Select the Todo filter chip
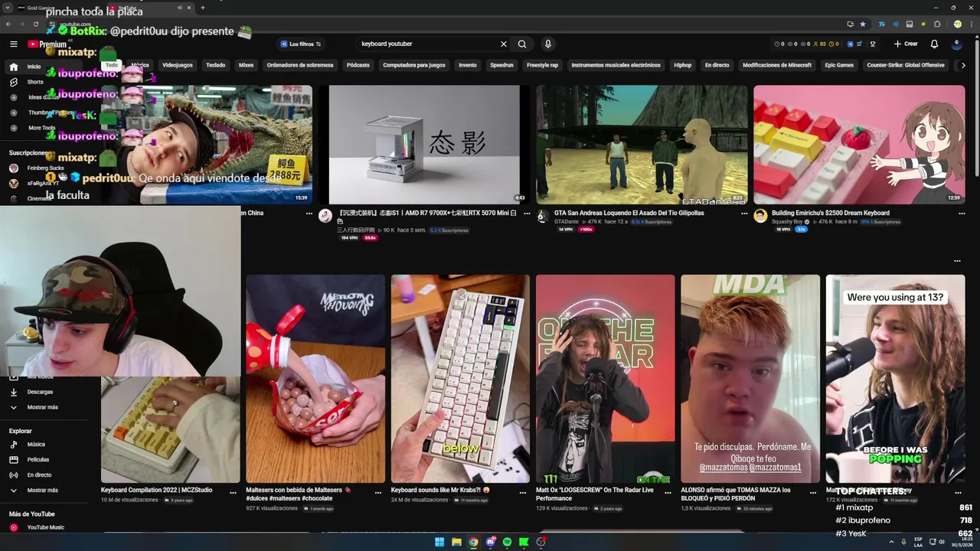 pyautogui.click(x=112, y=65)
